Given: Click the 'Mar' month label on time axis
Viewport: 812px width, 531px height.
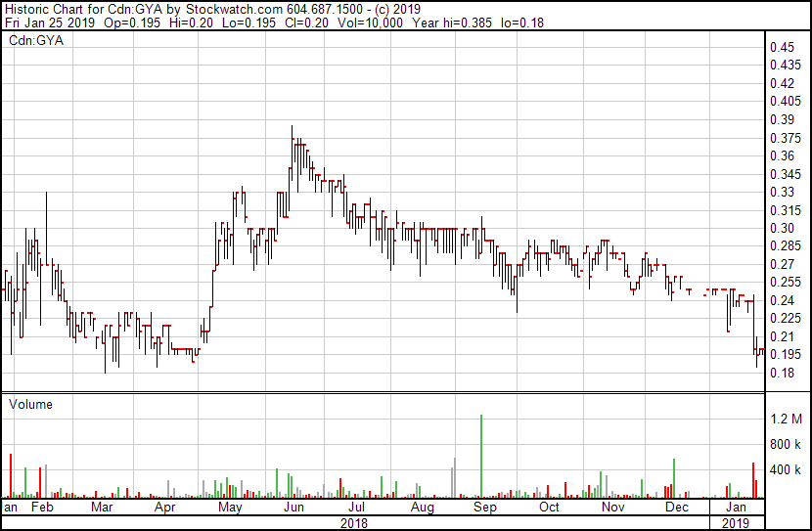Looking at the screenshot, I should 102,508.
